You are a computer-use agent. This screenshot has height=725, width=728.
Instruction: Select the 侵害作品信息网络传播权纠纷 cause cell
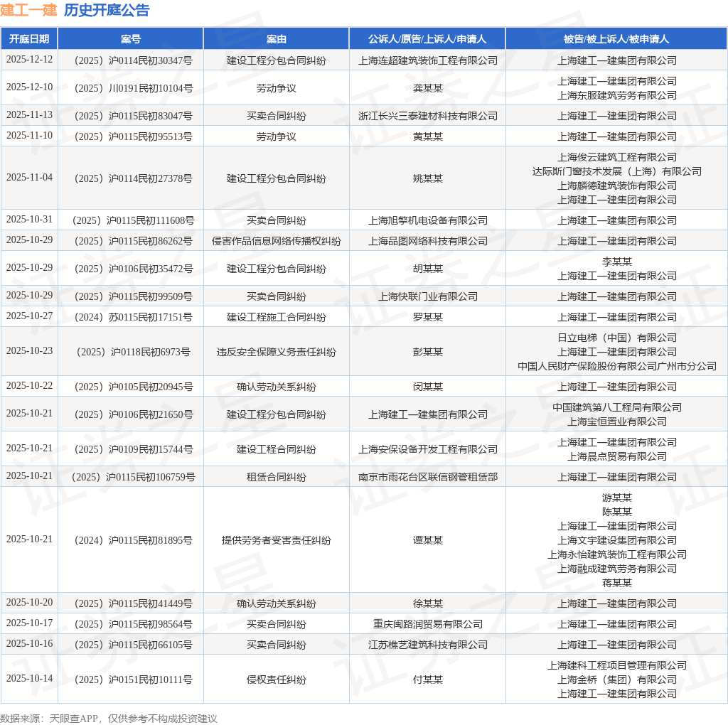point(276,241)
